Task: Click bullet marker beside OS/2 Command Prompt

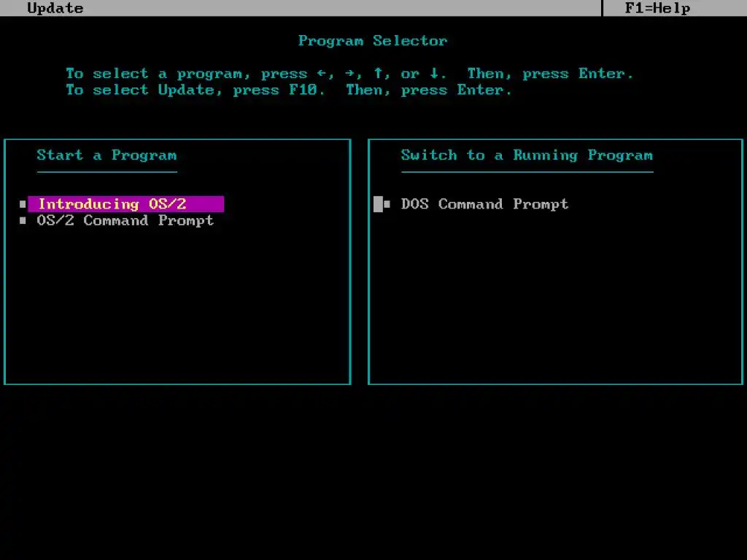Action: (x=23, y=220)
